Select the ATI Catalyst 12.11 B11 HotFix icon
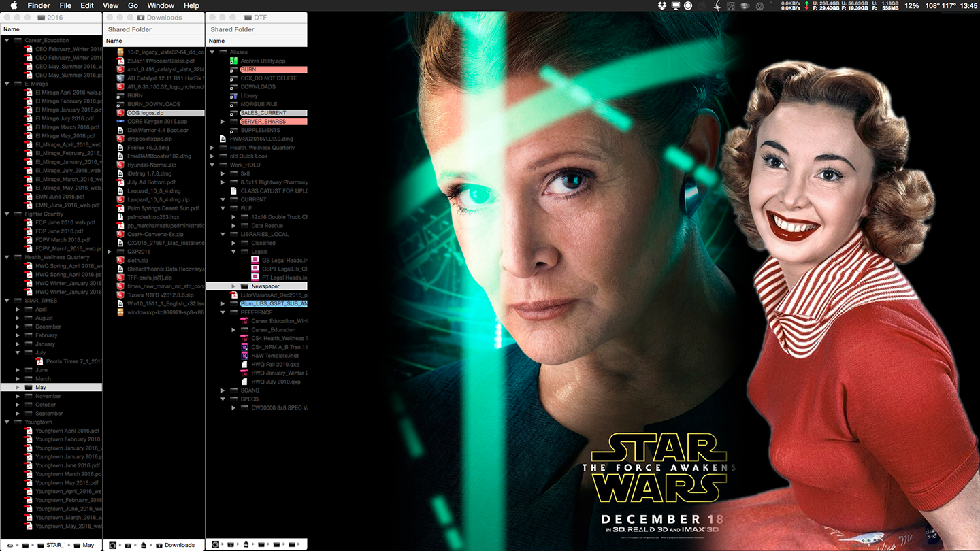 [120, 78]
